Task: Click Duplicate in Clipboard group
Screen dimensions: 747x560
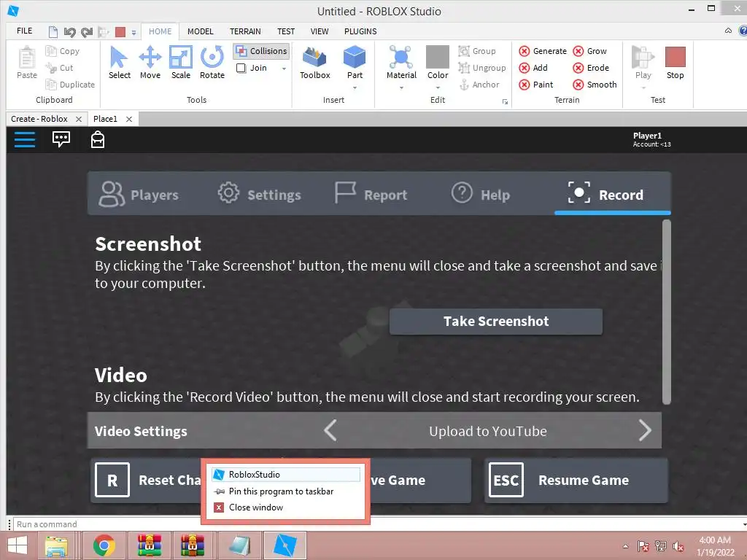Action: click(x=70, y=85)
